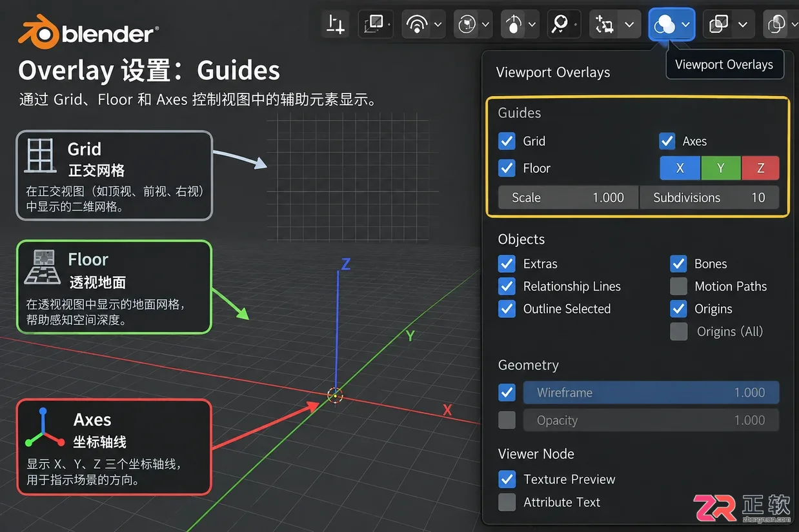Image resolution: width=799 pixels, height=532 pixels.
Task: Click the red X axis label in viewport
Action: tap(447, 410)
